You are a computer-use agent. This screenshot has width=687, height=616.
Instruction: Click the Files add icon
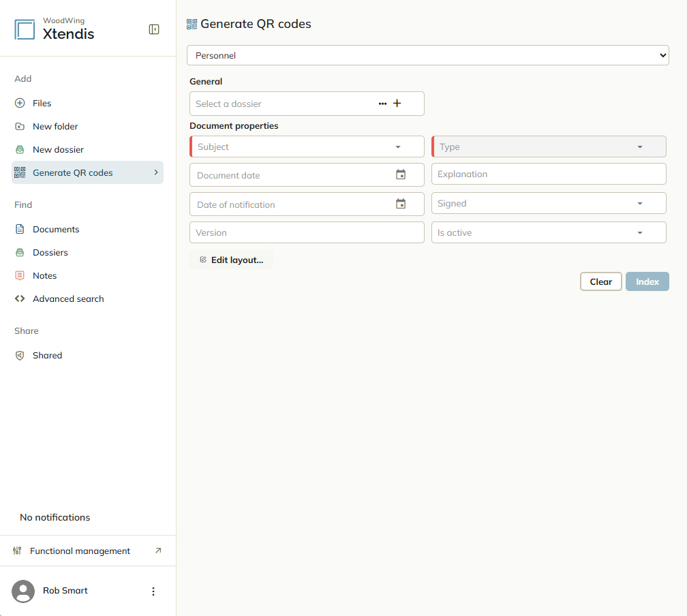(20, 103)
